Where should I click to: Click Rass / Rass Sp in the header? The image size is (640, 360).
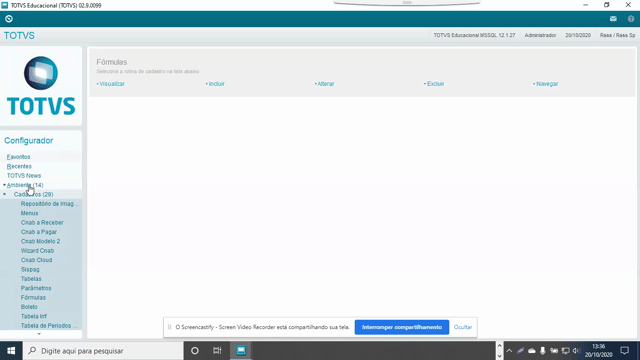[617, 35]
